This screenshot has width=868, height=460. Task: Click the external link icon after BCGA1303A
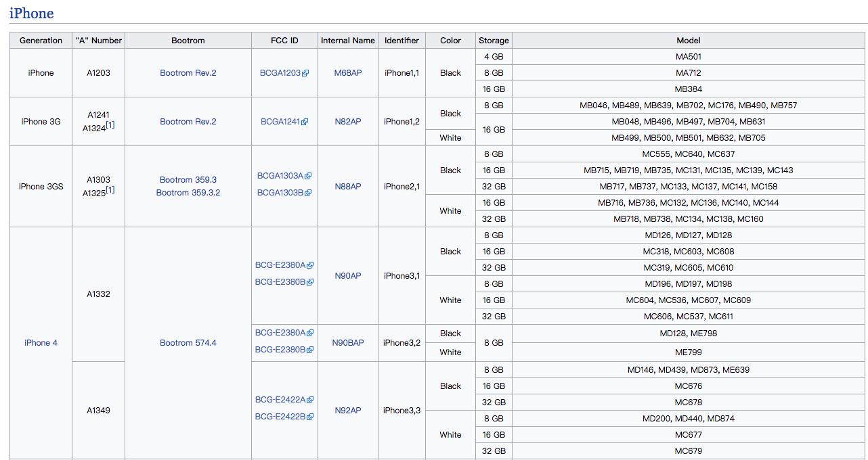pyautogui.click(x=308, y=177)
